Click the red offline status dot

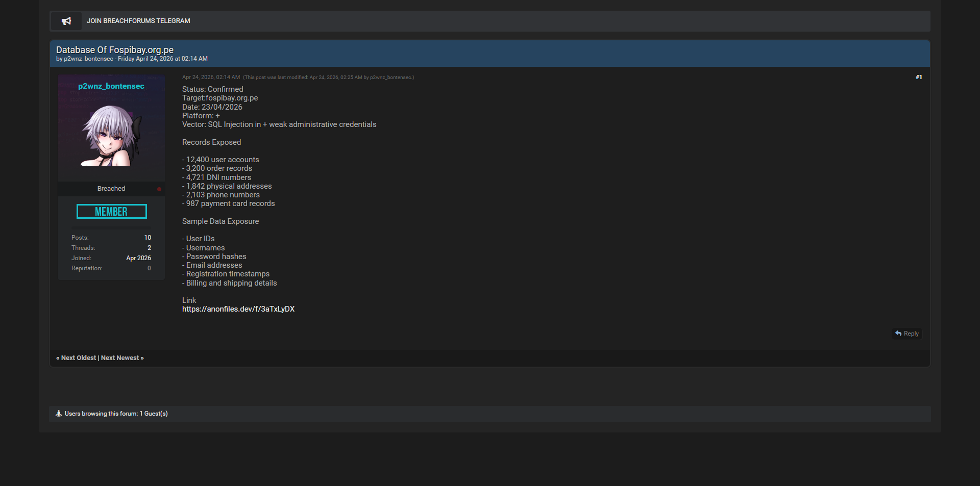[x=159, y=189]
